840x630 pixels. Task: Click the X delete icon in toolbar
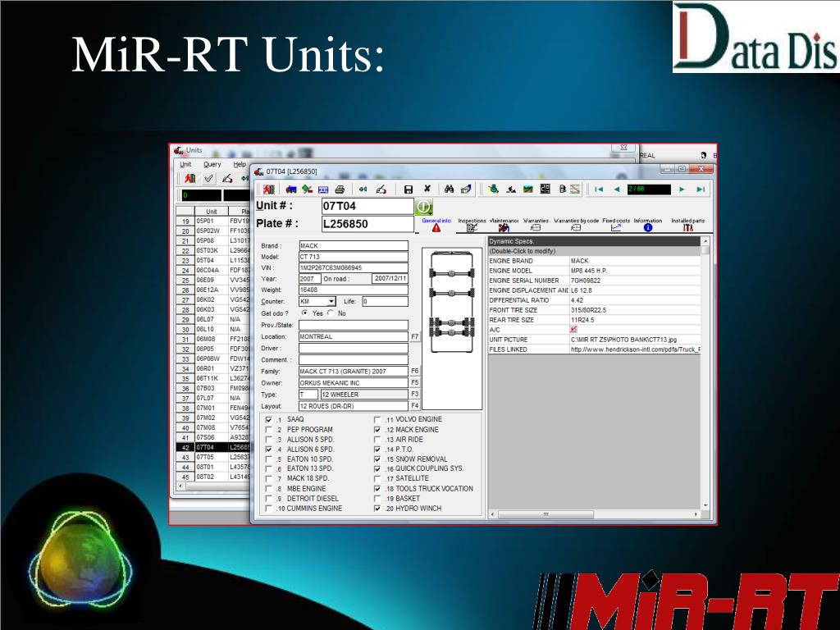427,189
